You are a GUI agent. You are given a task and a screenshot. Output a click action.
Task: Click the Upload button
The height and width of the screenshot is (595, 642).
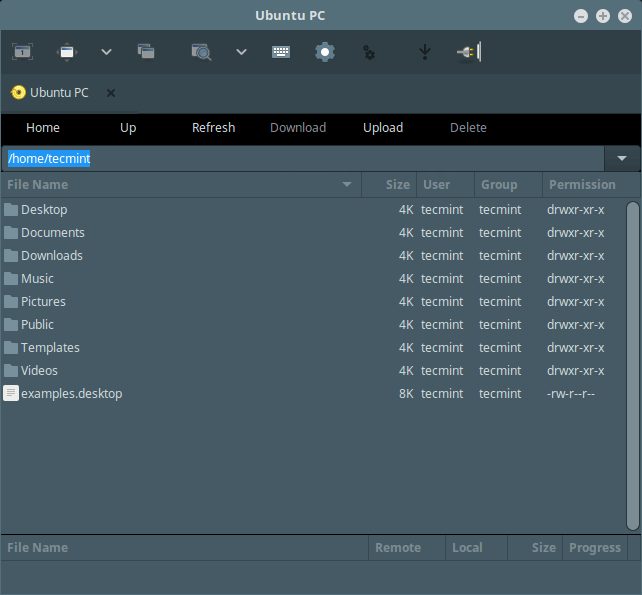click(383, 128)
